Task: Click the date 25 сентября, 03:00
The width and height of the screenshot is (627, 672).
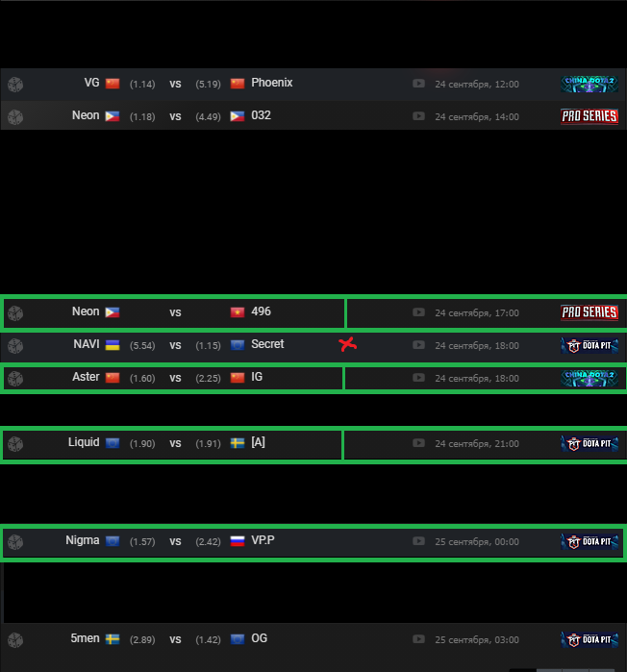Action: pos(477,640)
